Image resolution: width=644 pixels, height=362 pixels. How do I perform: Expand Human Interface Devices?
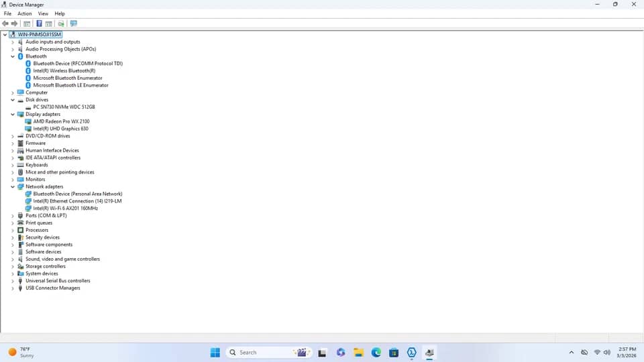13,151
